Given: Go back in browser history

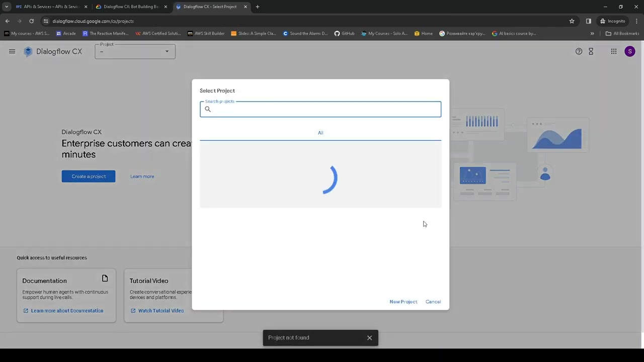Looking at the screenshot, I should tap(7, 21).
